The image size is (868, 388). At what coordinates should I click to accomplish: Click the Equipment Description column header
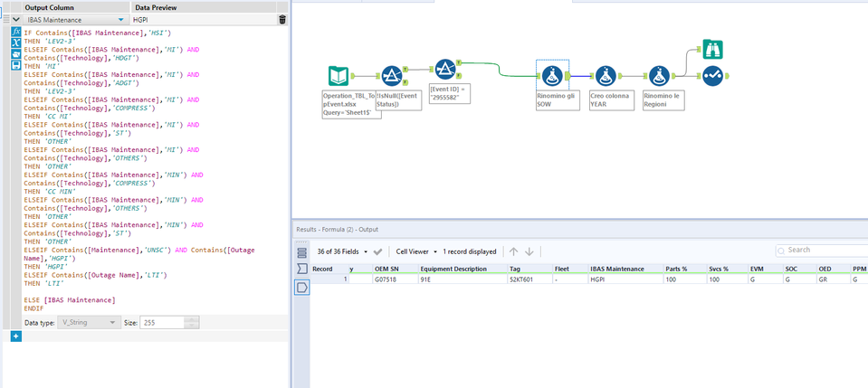(x=453, y=269)
